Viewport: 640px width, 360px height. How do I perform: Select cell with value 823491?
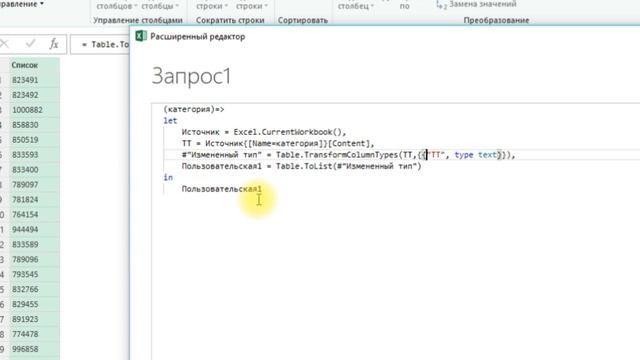pyautogui.click(x=34, y=80)
